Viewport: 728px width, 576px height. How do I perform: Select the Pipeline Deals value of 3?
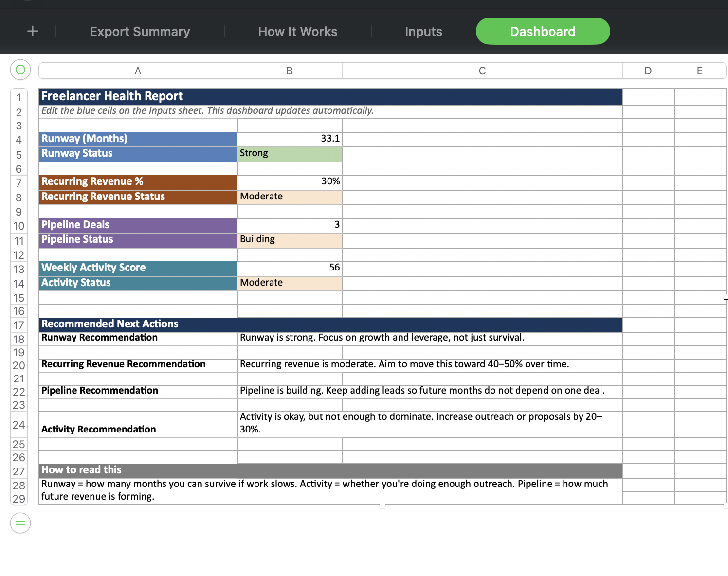(290, 225)
